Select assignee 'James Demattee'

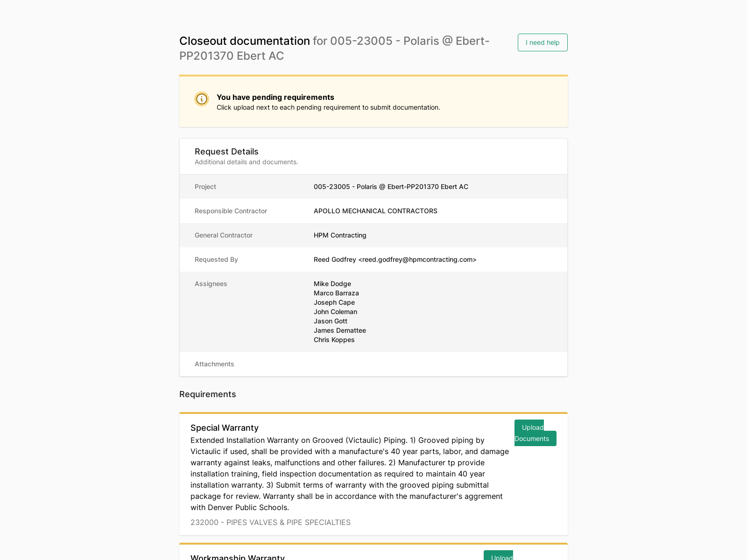click(340, 330)
